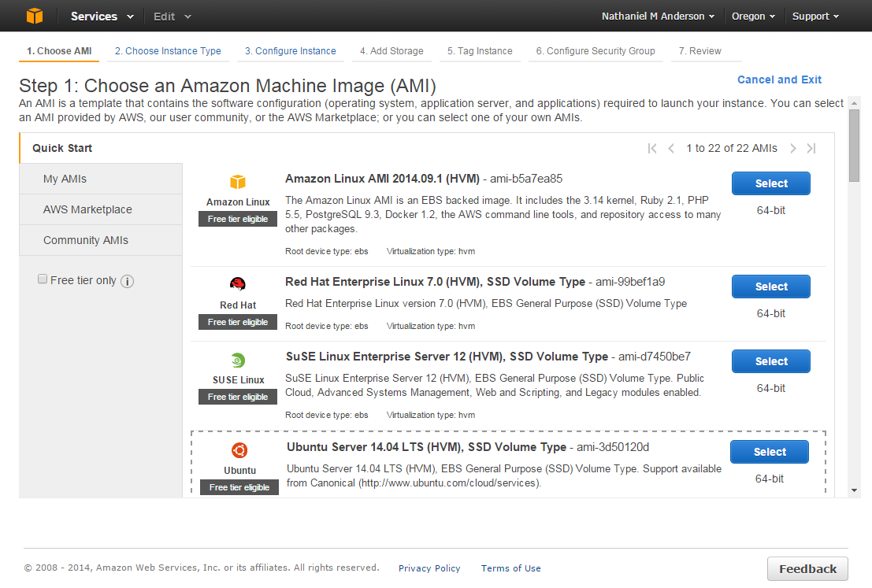The height and width of the screenshot is (588, 872).
Task: Click 64-bit label under Red Hat Select
Action: tap(771, 313)
